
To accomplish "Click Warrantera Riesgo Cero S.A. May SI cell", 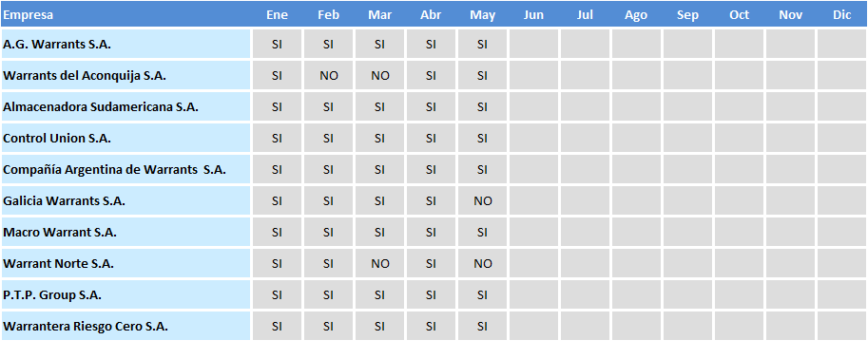I will [x=482, y=327].
